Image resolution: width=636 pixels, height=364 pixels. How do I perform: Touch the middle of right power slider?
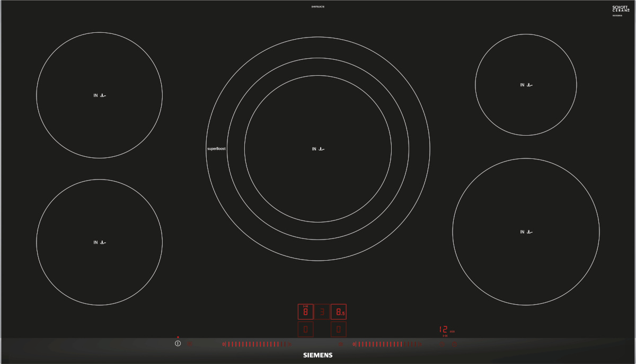[387, 344]
